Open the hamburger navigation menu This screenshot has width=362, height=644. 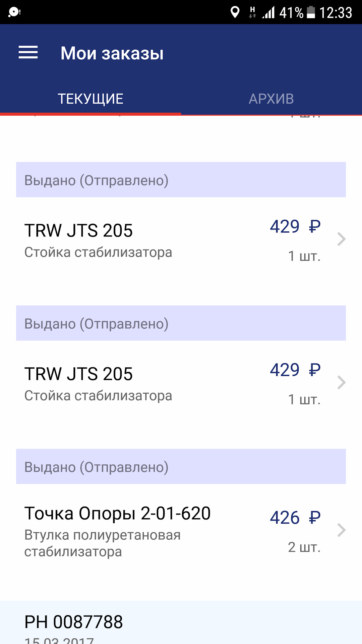pos(28,53)
